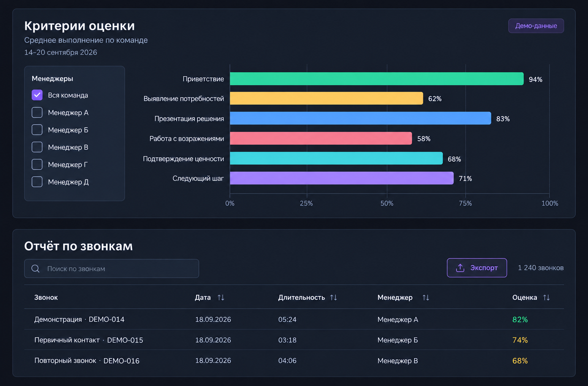Click the date range 14–20 сентября 2026
The image size is (588, 386).
61,52
